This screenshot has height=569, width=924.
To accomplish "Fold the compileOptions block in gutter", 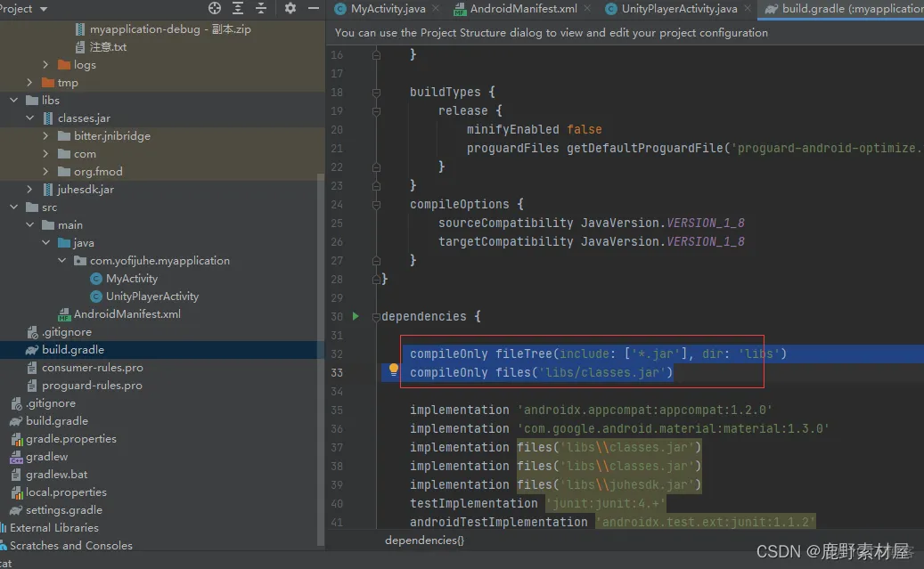I will point(376,205).
